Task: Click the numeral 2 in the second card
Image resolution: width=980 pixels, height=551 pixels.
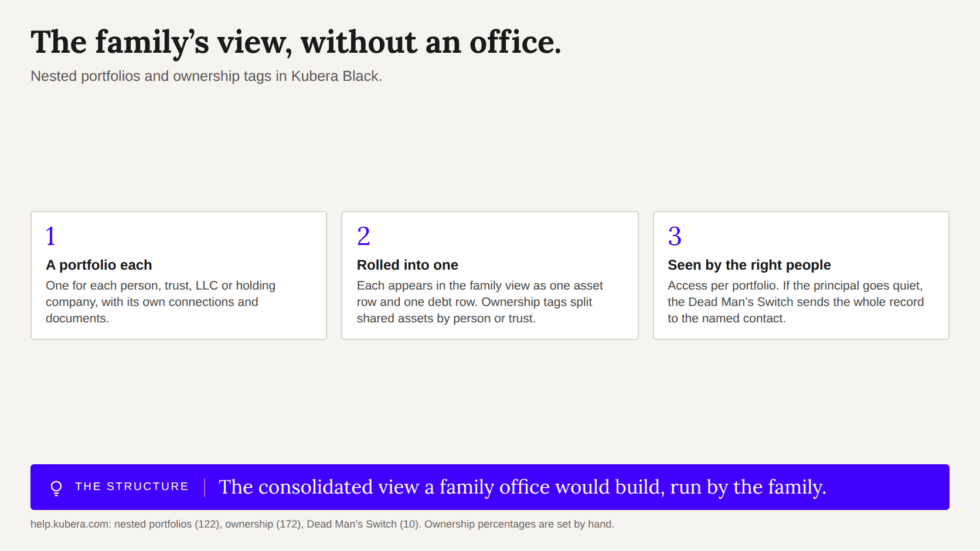Action: point(363,236)
